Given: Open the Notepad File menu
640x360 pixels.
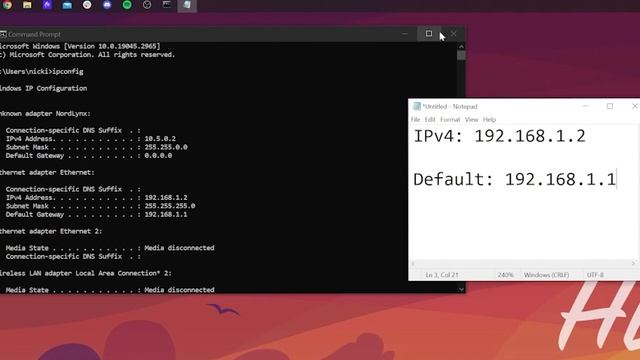Looking at the screenshot, I should [x=415, y=120].
